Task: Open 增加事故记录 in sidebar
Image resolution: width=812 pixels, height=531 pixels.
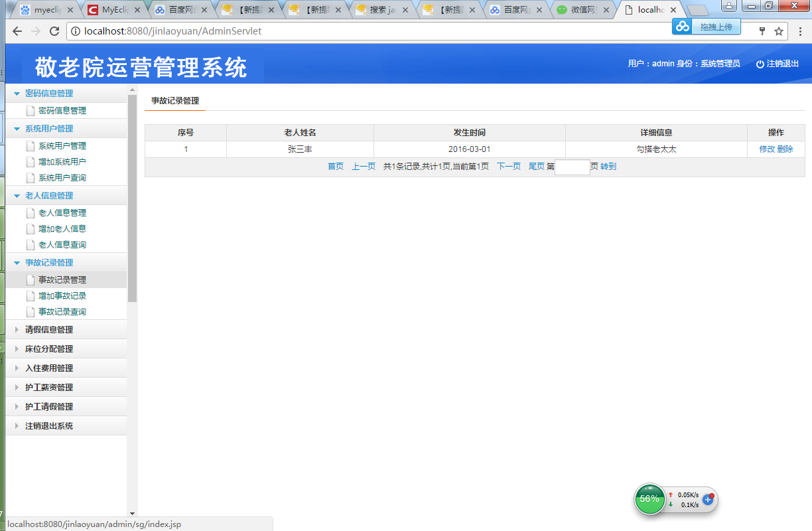Action: pyautogui.click(x=62, y=296)
